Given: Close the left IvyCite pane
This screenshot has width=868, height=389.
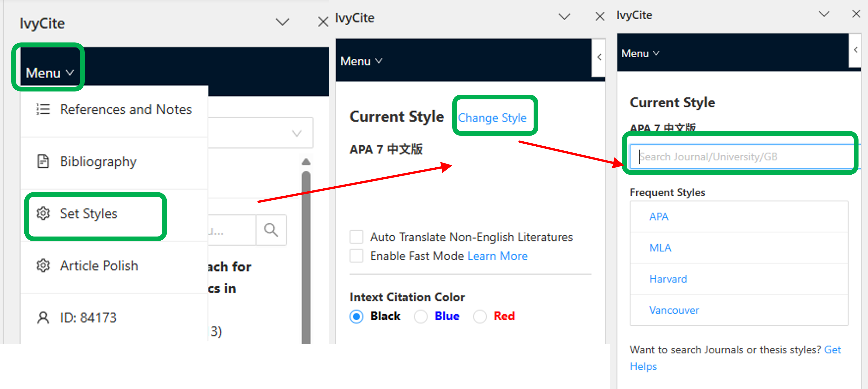Looking at the screenshot, I should [x=323, y=22].
